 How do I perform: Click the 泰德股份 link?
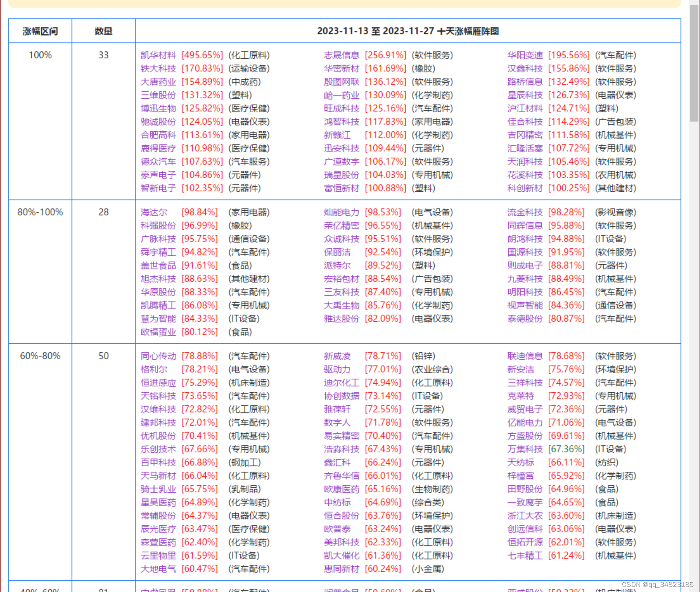coord(525,319)
